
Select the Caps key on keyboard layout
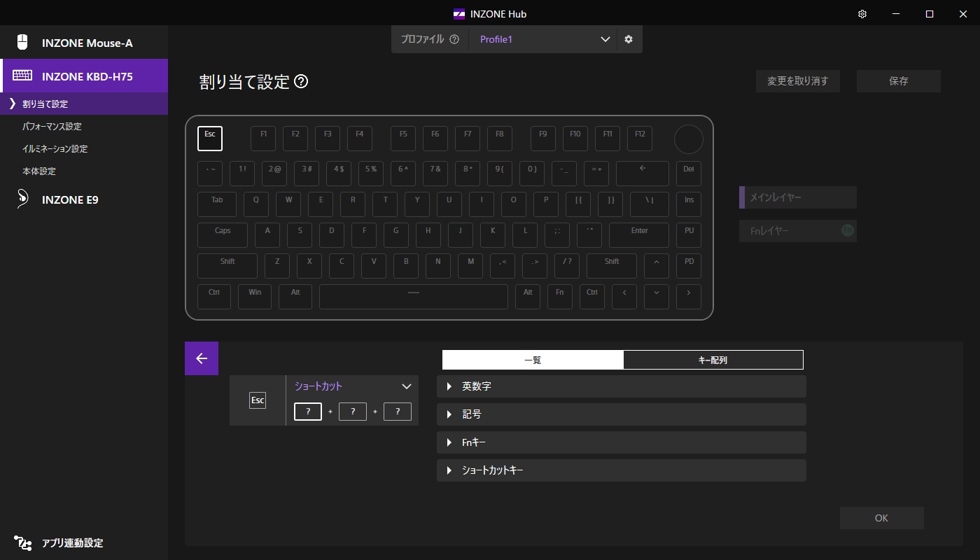pos(223,235)
